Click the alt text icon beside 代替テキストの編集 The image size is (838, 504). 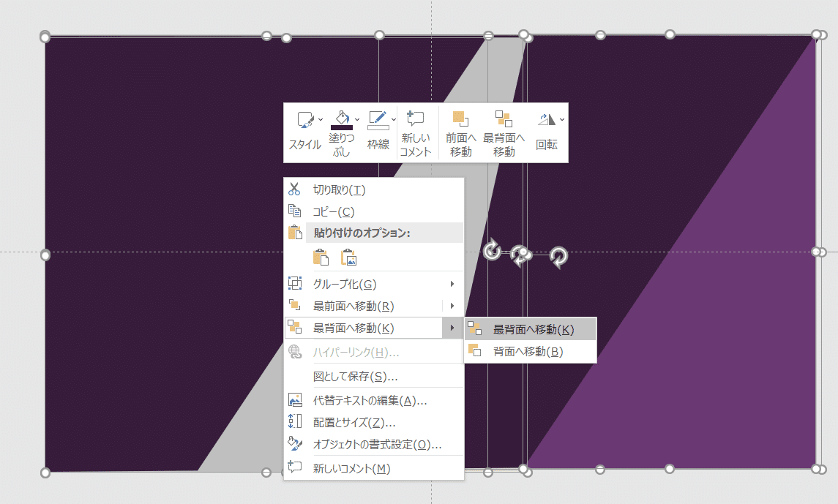295,399
